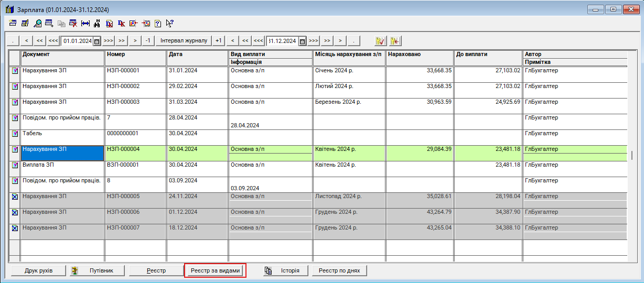Click the date interval arrows icon
The height and width of the screenshot is (283, 644).
pos(85,23)
